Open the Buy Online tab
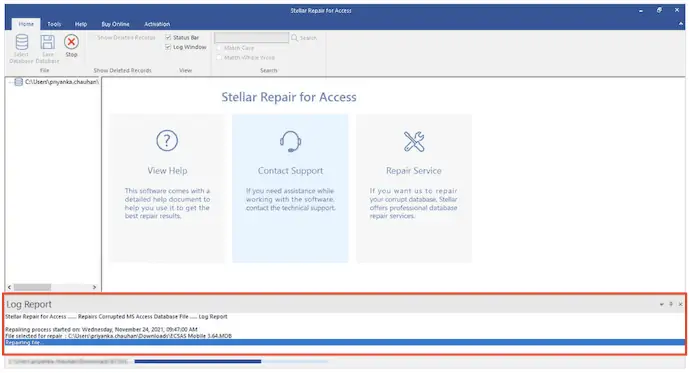This screenshot has width=690, height=373. click(x=115, y=24)
